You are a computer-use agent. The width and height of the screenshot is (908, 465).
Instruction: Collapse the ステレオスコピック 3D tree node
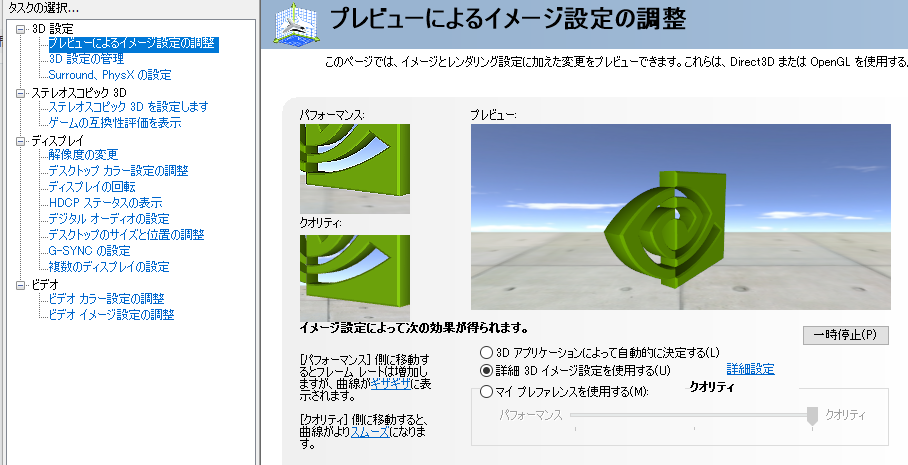(x=21, y=93)
